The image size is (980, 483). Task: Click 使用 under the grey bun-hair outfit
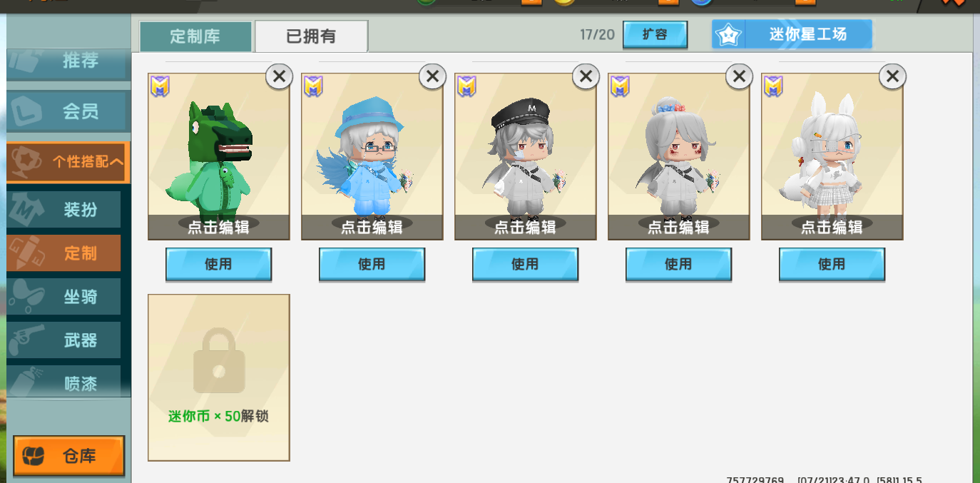pos(678,264)
